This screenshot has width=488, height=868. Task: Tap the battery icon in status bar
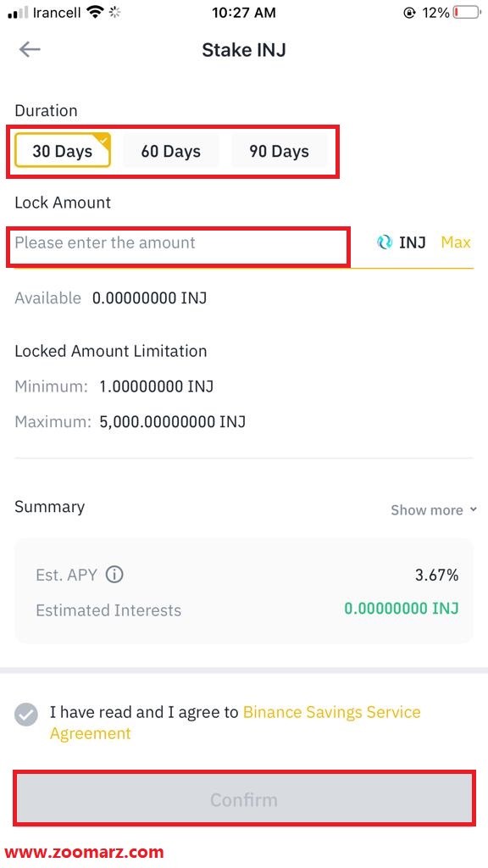467,12
